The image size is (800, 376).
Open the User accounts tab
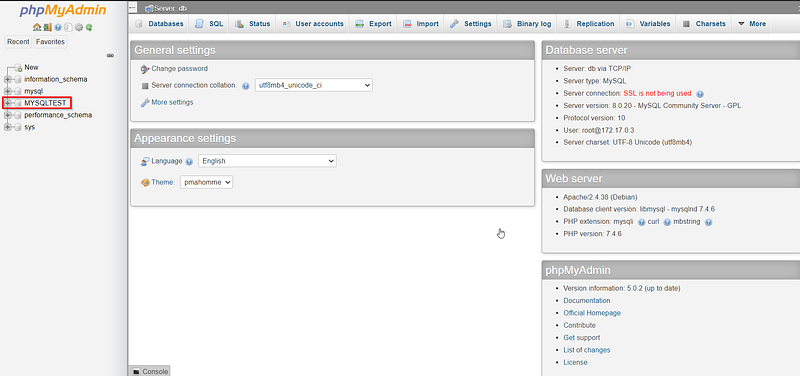[x=313, y=23]
